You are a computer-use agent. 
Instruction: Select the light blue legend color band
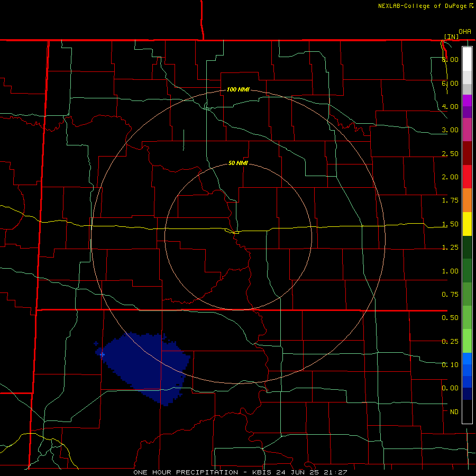tap(467, 359)
